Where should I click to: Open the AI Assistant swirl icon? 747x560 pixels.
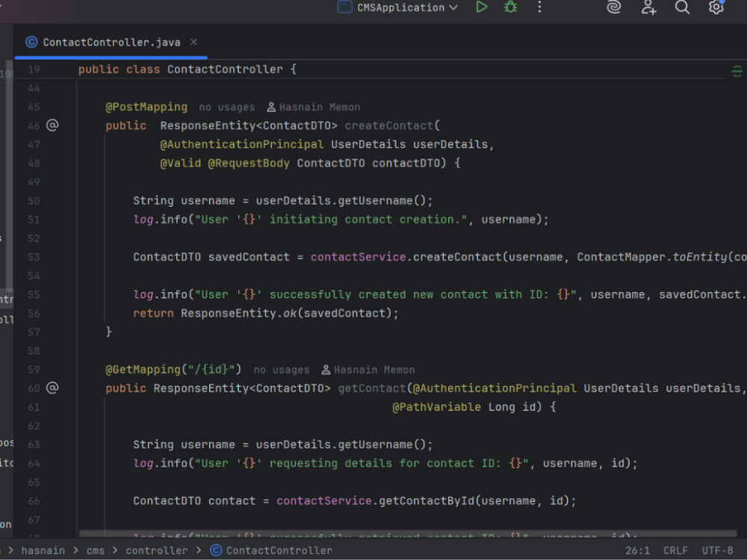[x=613, y=7]
